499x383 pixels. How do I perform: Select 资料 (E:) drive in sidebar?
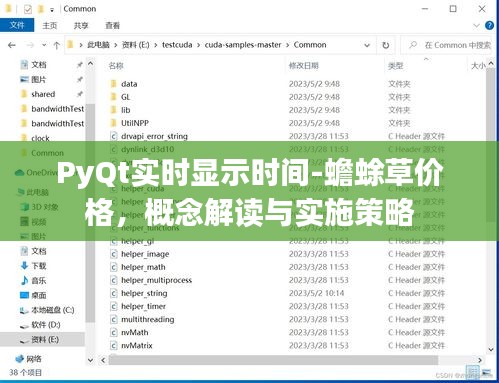click(x=45, y=339)
